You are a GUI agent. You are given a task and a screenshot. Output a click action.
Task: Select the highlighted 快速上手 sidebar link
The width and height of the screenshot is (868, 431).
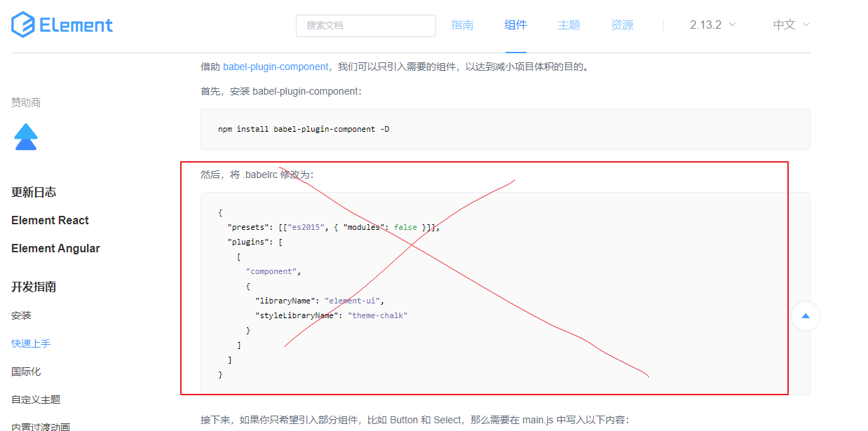[x=31, y=343]
